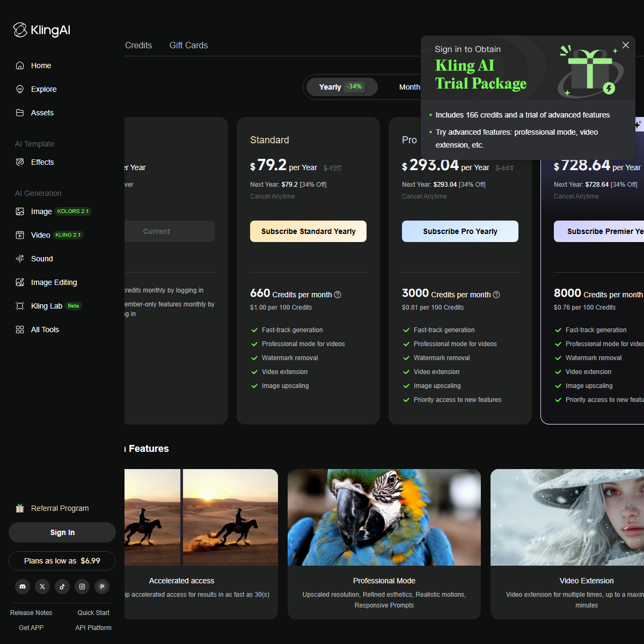
Task: Click "Kling AI Trial Package" heading
Action: [x=481, y=75]
